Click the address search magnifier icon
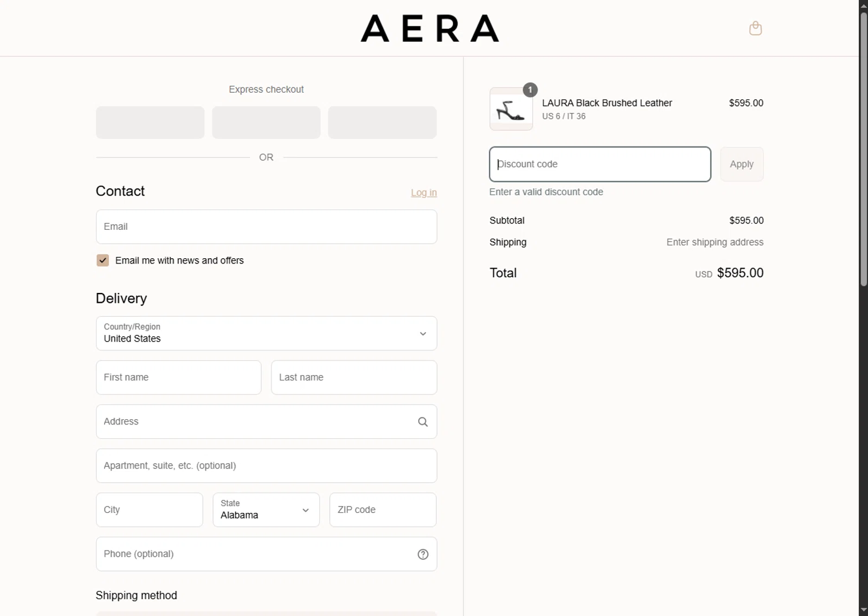 pos(423,422)
